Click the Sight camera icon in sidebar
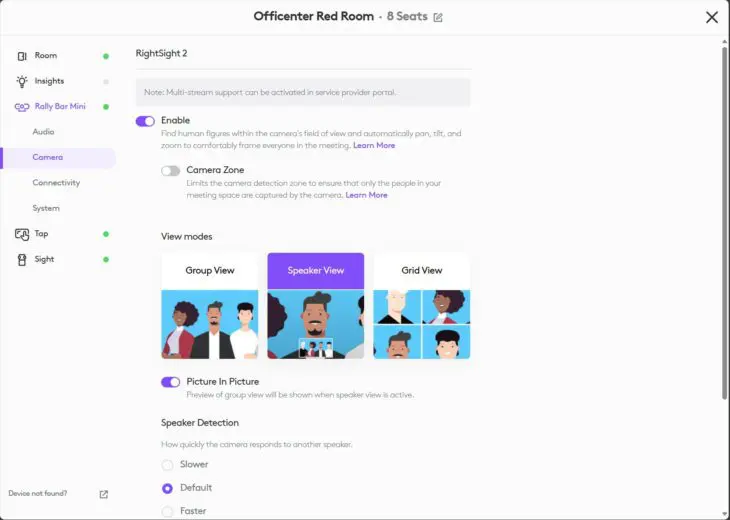 [x=22, y=260]
